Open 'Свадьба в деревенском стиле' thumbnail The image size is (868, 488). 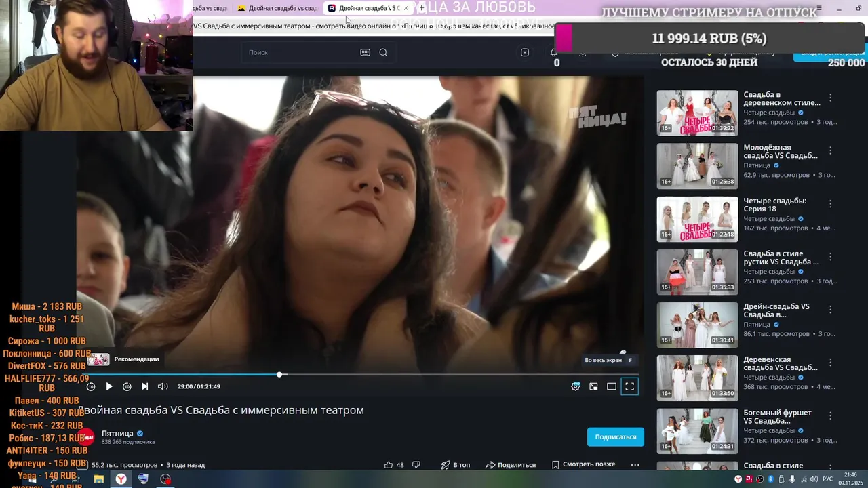(697, 113)
